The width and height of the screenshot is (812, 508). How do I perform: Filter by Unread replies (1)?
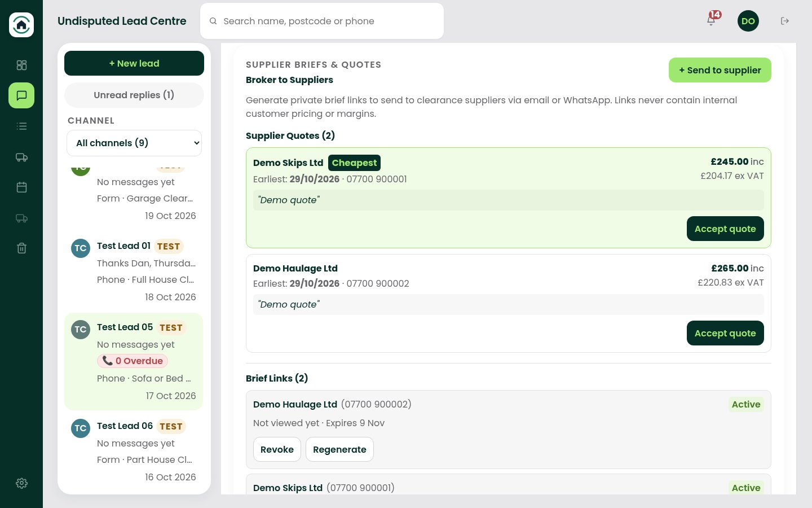(x=134, y=95)
